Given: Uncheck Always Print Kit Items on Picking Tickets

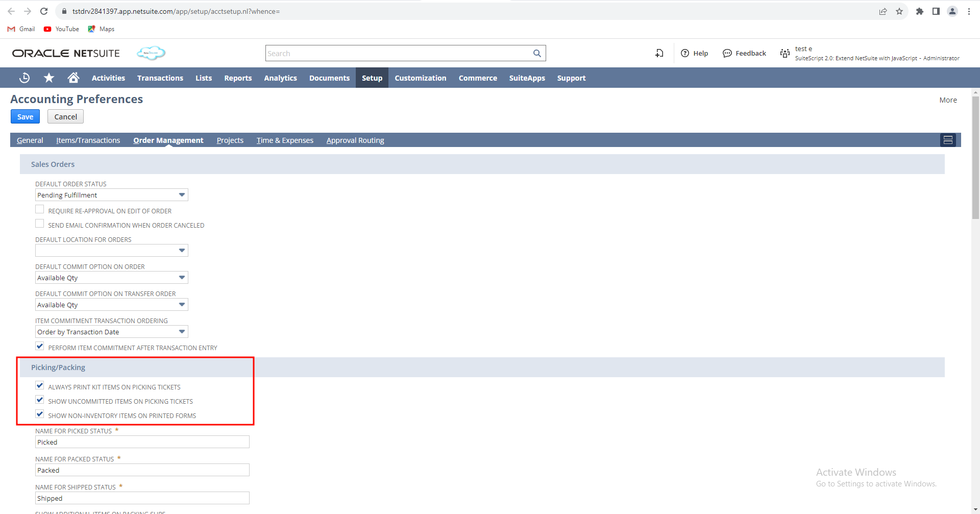Looking at the screenshot, I should click(x=40, y=386).
